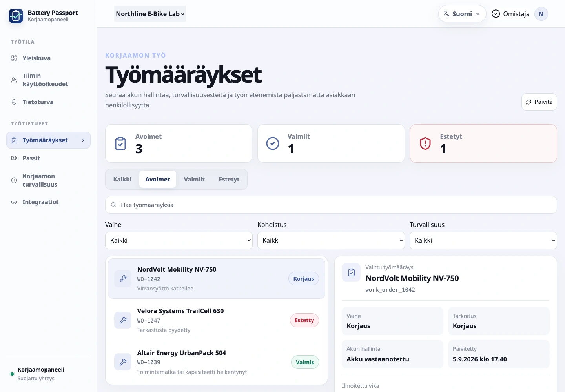Click the Tietoturva shield icon

click(x=14, y=102)
